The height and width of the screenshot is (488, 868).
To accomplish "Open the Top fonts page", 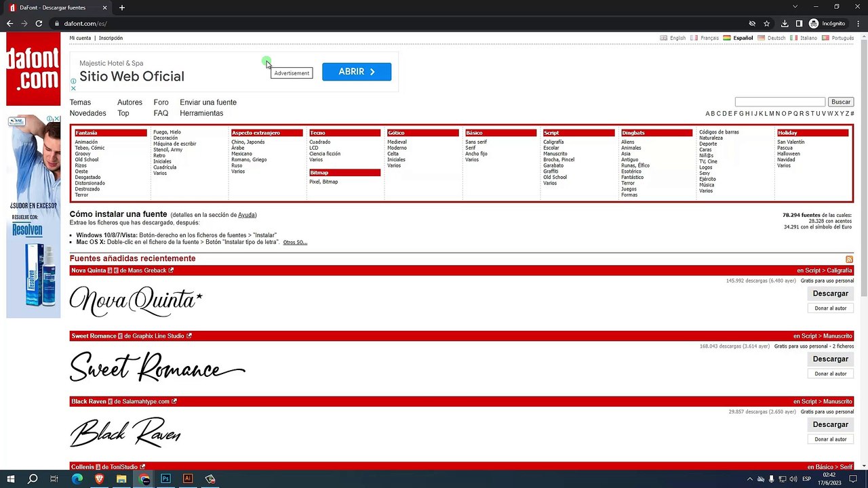I will pyautogui.click(x=123, y=113).
